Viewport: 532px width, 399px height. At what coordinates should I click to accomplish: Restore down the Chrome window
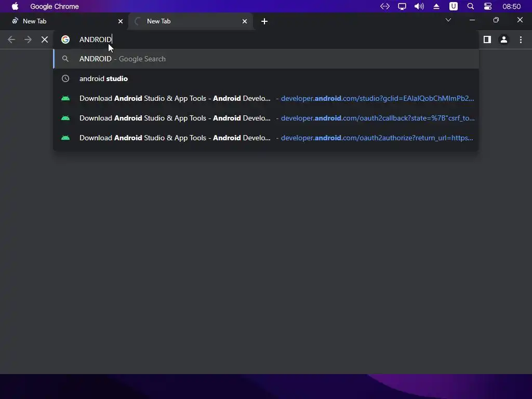pos(496,20)
